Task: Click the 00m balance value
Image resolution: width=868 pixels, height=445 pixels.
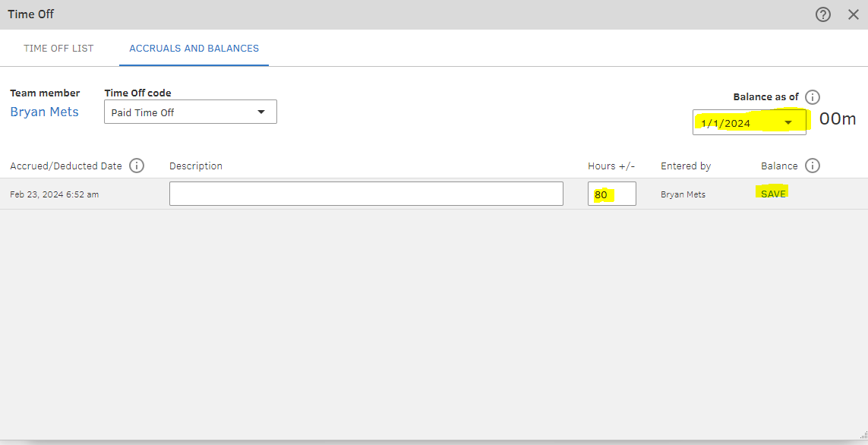Action: point(838,119)
